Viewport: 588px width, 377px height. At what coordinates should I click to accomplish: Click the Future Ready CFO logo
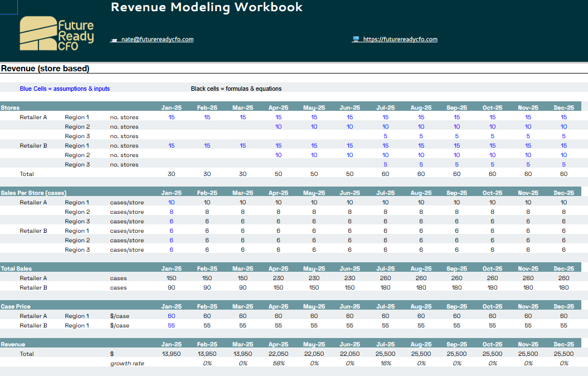click(x=56, y=34)
